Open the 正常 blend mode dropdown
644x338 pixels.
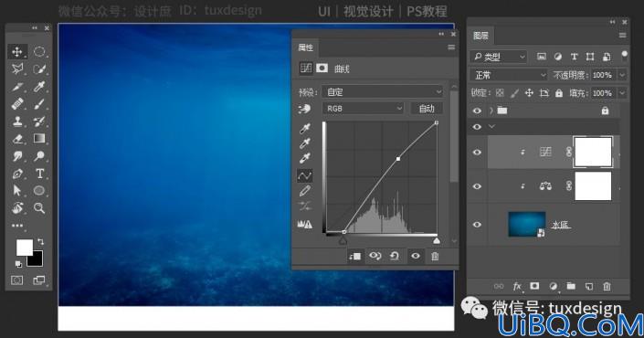509,75
